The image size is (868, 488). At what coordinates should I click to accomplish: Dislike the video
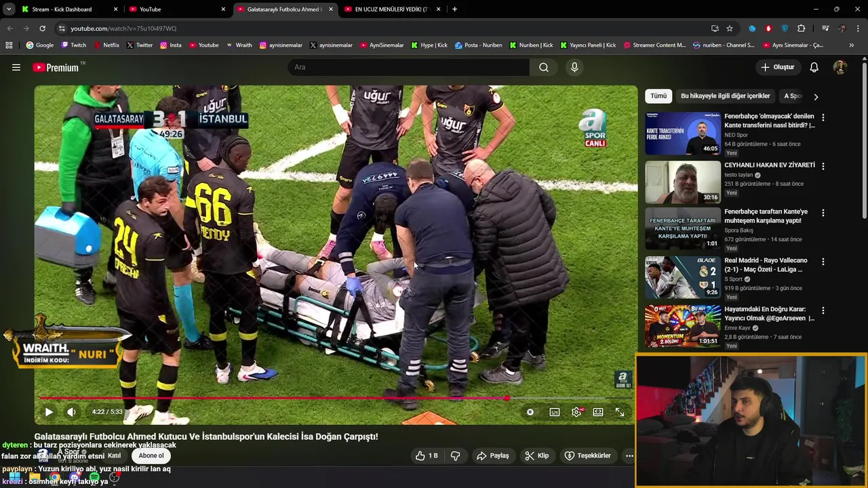pos(455,455)
